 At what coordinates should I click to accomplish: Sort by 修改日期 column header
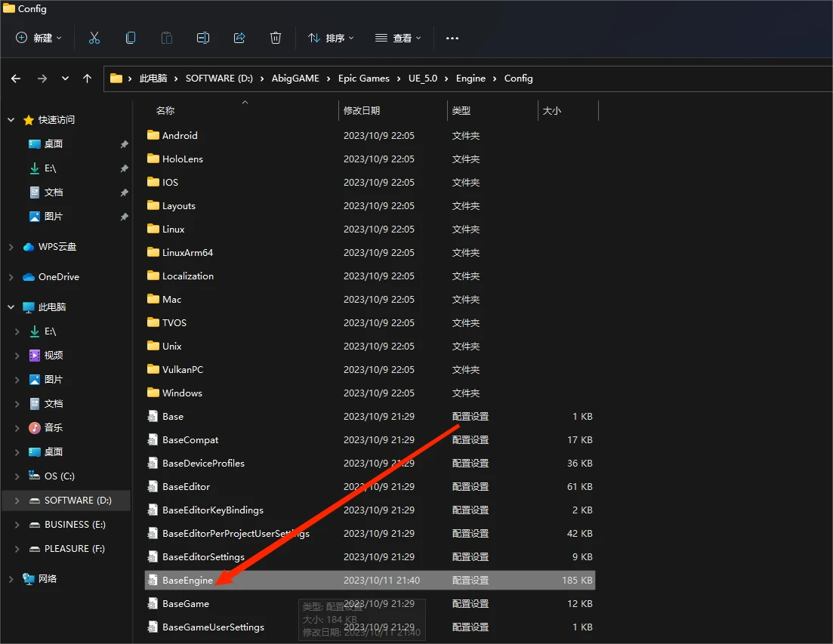click(361, 110)
